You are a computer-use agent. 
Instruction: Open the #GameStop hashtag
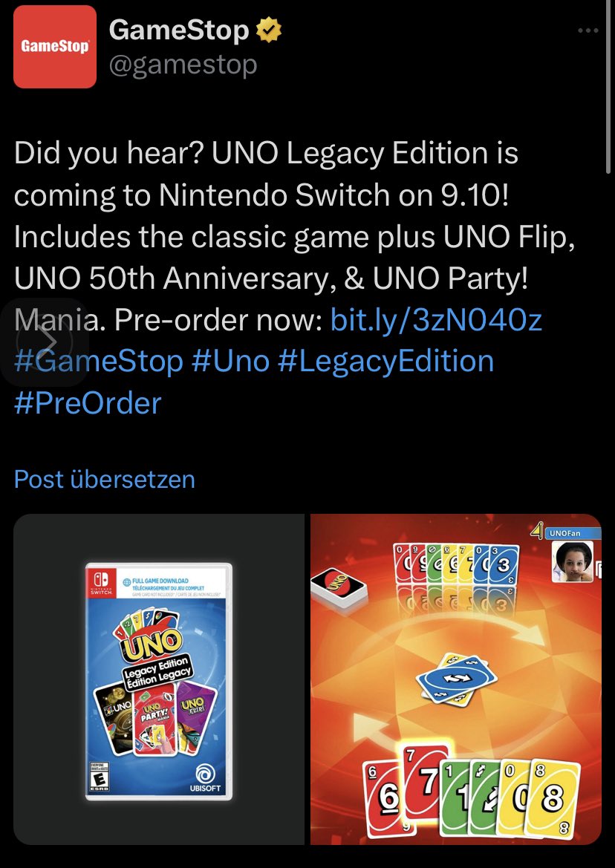pos(99,361)
